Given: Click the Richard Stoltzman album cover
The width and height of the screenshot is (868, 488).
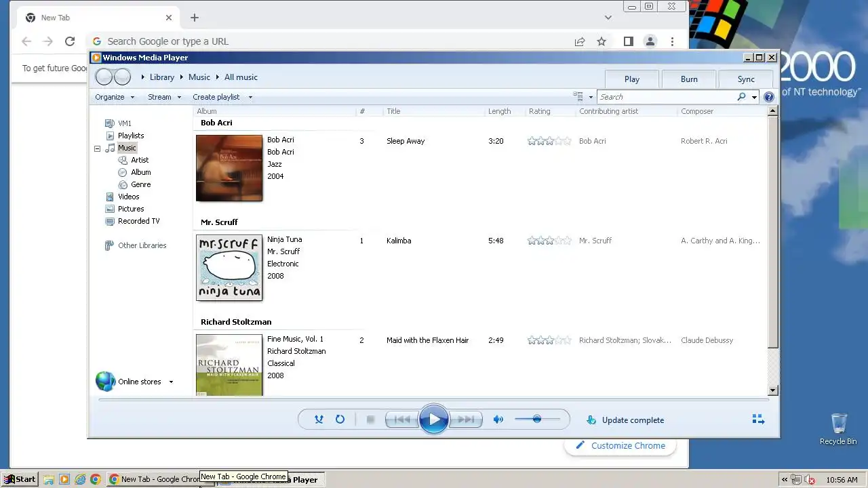Looking at the screenshot, I should click(229, 365).
